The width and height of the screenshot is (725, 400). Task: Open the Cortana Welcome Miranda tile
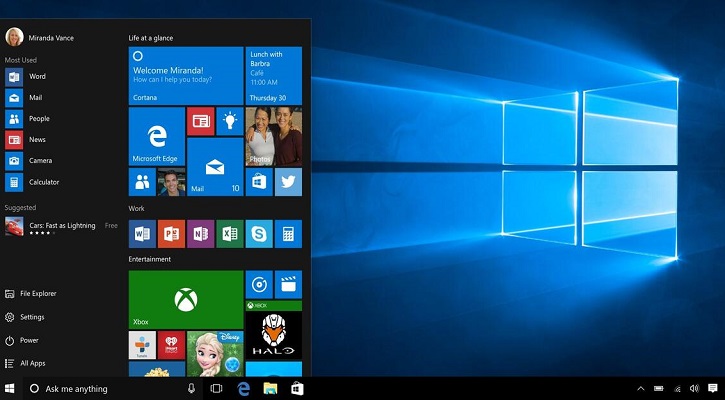tap(186, 76)
